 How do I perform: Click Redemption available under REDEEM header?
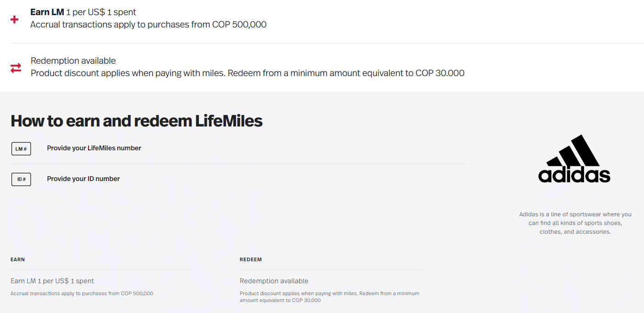[274, 281]
